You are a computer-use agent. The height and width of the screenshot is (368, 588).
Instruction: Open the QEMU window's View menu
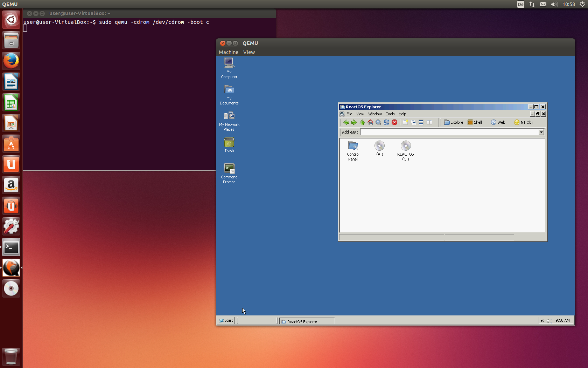click(249, 52)
